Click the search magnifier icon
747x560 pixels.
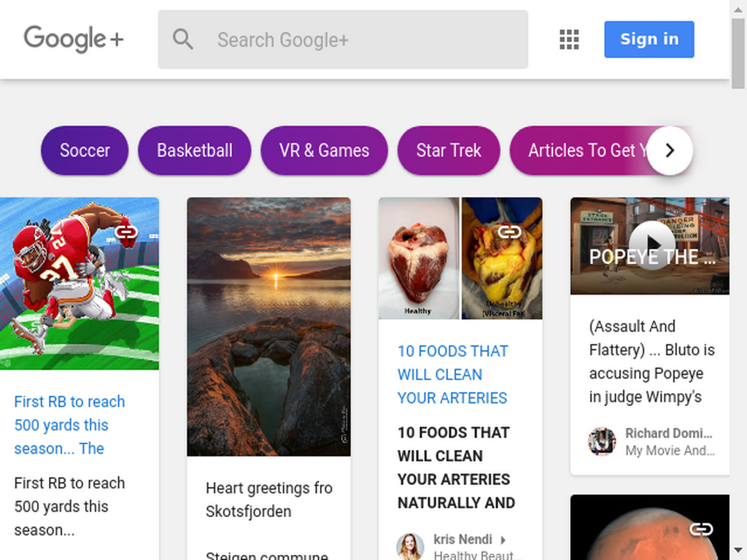pos(183,39)
